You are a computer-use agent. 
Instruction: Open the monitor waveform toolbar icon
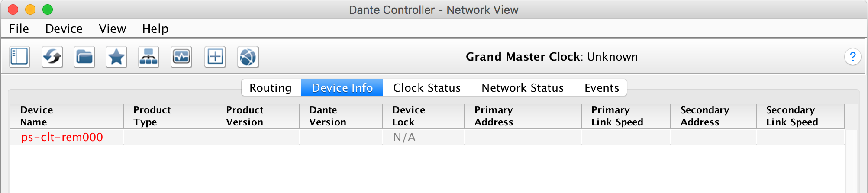(181, 57)
